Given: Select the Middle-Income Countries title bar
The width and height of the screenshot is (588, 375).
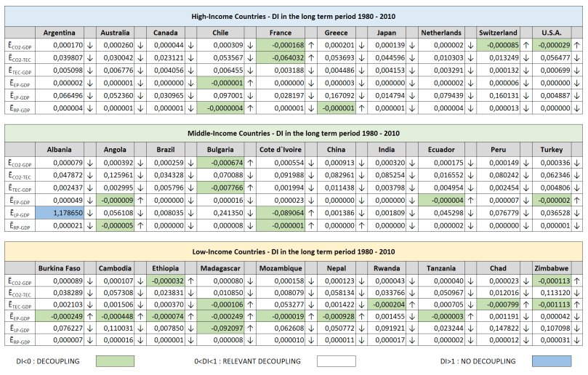Looking at the screenshot, I should (x=294, y=133).
